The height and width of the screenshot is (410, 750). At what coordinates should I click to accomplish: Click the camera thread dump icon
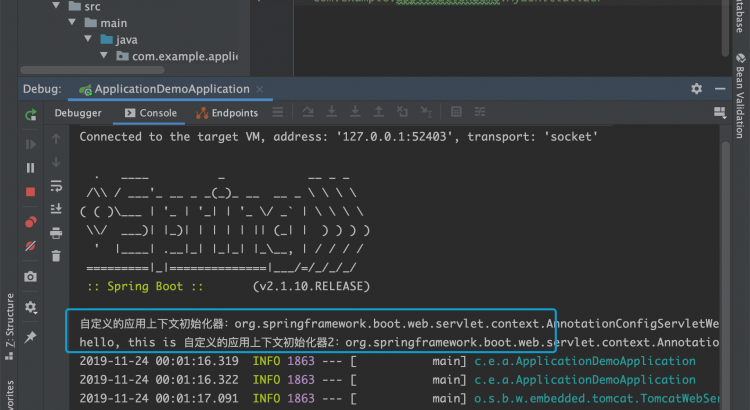31,276
